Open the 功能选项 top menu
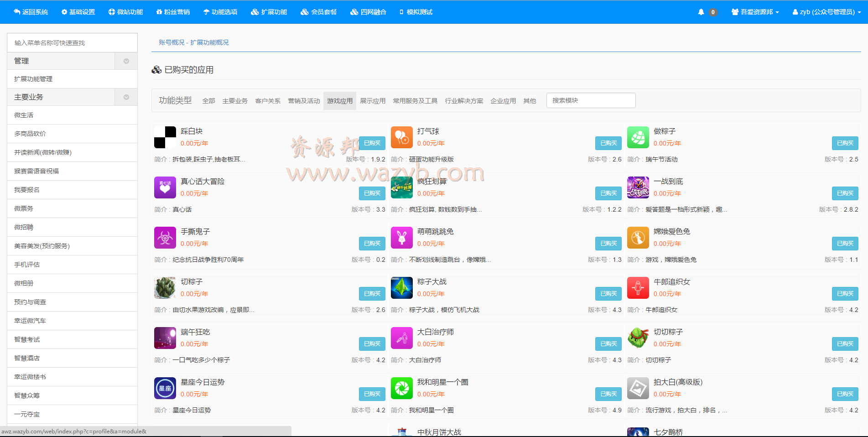This screenshot has width=868, height=437. (220, 12)
